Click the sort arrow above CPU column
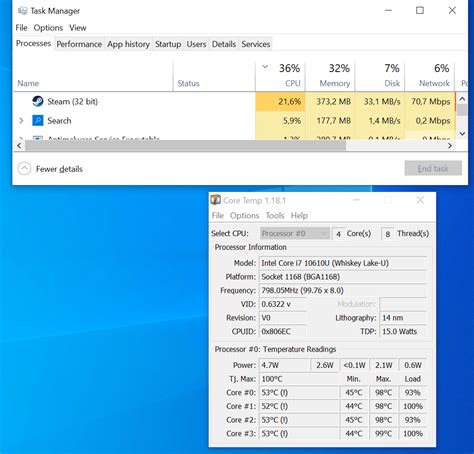This screenshot has width=474, height=454. pos(265,67)
